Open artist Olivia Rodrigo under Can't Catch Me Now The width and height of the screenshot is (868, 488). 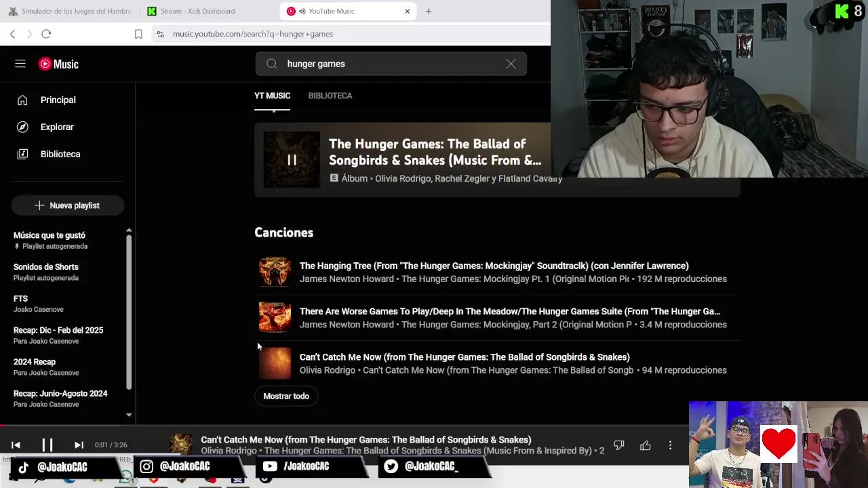(328, 370)
